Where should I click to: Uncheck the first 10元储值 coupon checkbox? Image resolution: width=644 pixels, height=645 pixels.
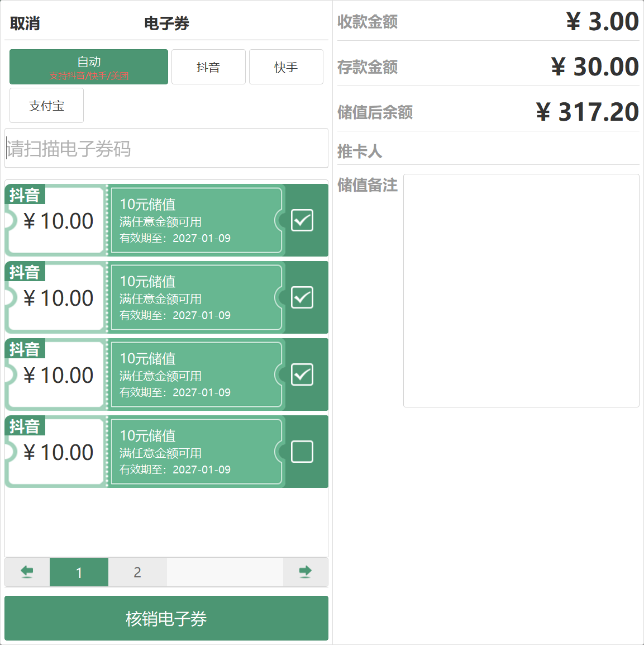(x=302, y=220)
